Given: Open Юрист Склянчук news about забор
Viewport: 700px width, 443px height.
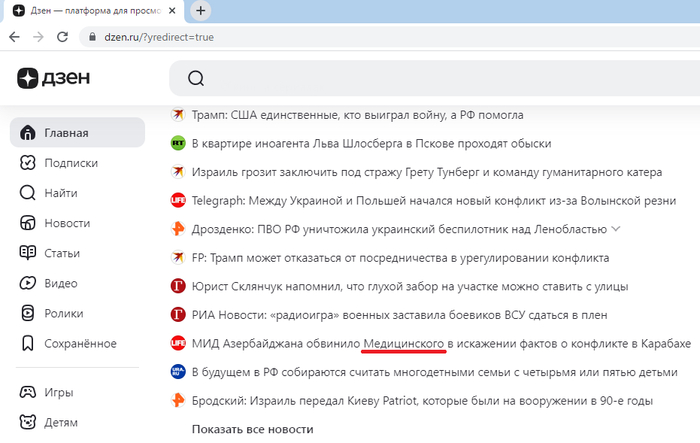Looking at the screenshot, I should point(410,287).
